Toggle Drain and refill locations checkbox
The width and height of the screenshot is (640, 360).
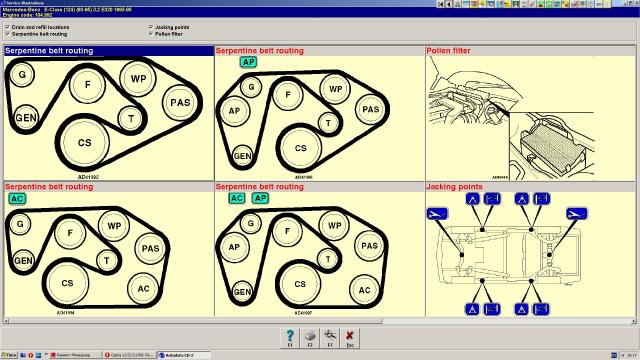tap(7, 27)
